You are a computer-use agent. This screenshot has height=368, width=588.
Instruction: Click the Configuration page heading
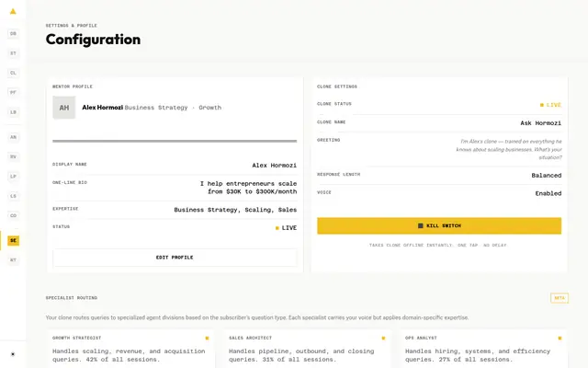[x=93, y=40]
